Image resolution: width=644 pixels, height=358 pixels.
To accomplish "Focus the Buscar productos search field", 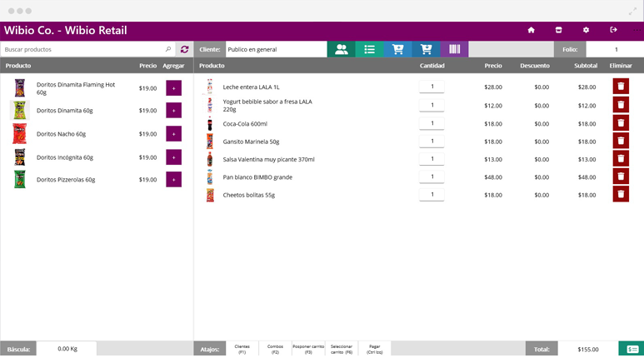I will point(87,49).
